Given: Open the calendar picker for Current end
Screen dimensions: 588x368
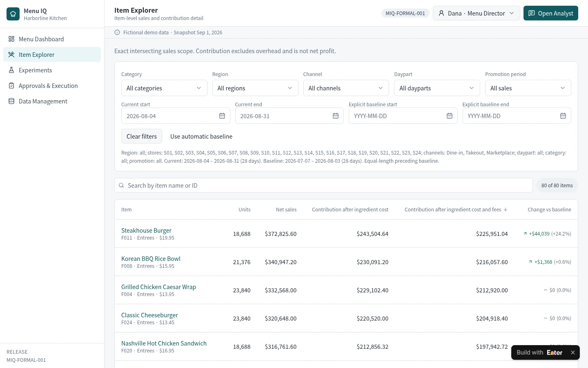Looking at the screenshot, I should click(x=336, y=116).
